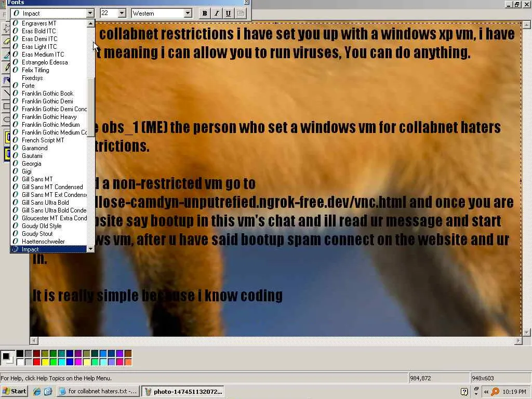Select French Script MT font

coord(48,140)
